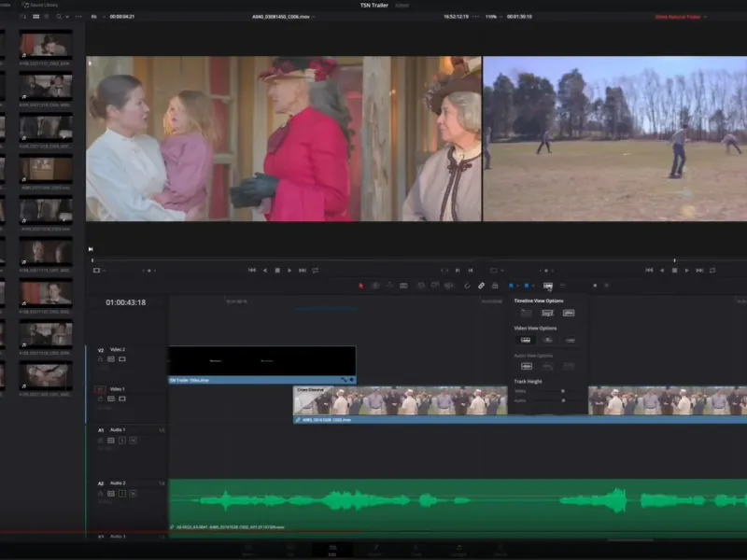Image resolution: width=747 pixels, height=560 pixels.
Task: Select first icon under Audio View Options
Action: point(527,366)
